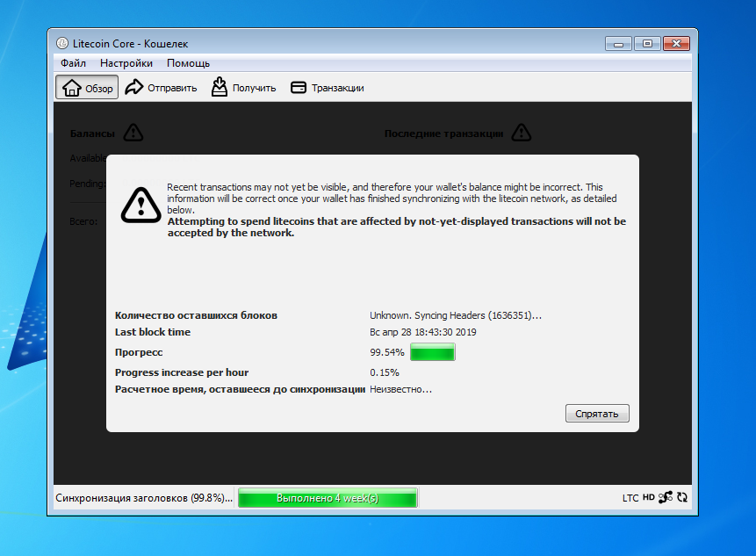Click the Спрятать hide button
The image size is (756, 556).
point(597,413)
